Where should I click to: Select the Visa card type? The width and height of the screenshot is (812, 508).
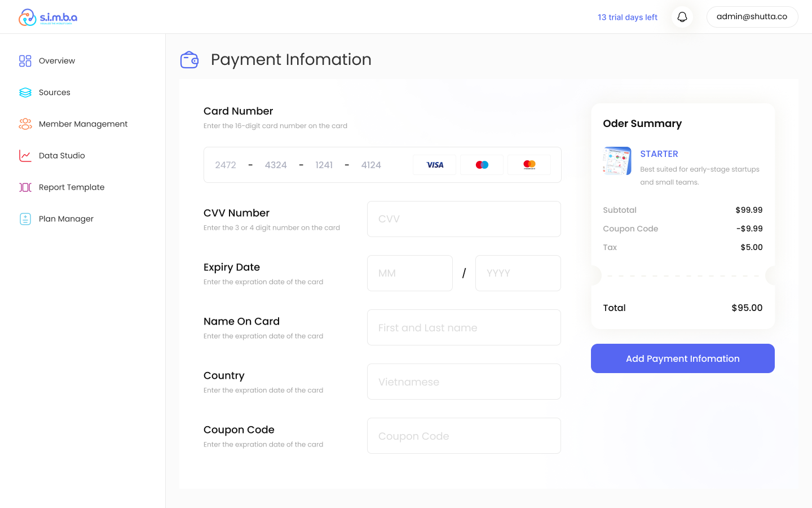point(435,165)
